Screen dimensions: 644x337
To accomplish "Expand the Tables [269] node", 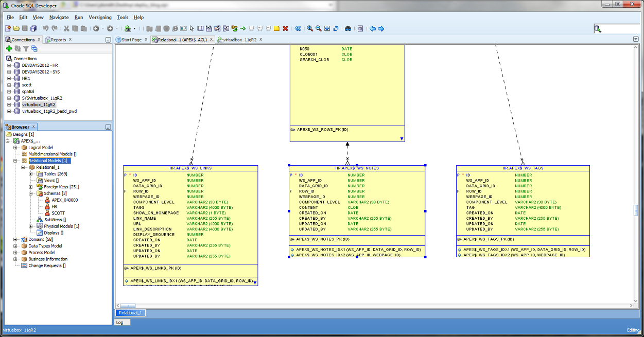I will (31, 174).
